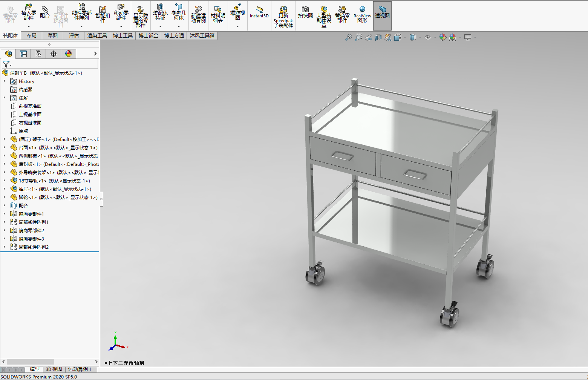588x380 pixels.
Task: Open the 博士钣金 tab
Action: 149,35
